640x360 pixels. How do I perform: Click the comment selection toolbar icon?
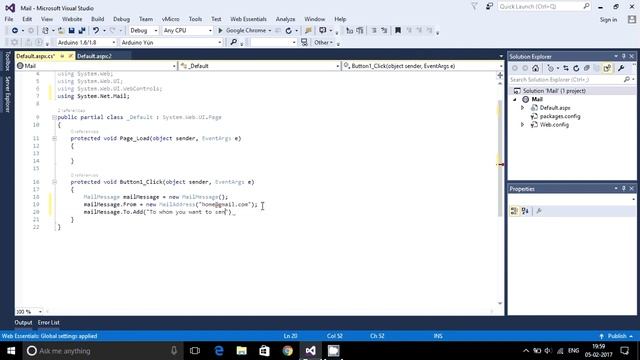pyautogui.click(x=373, y=31)
